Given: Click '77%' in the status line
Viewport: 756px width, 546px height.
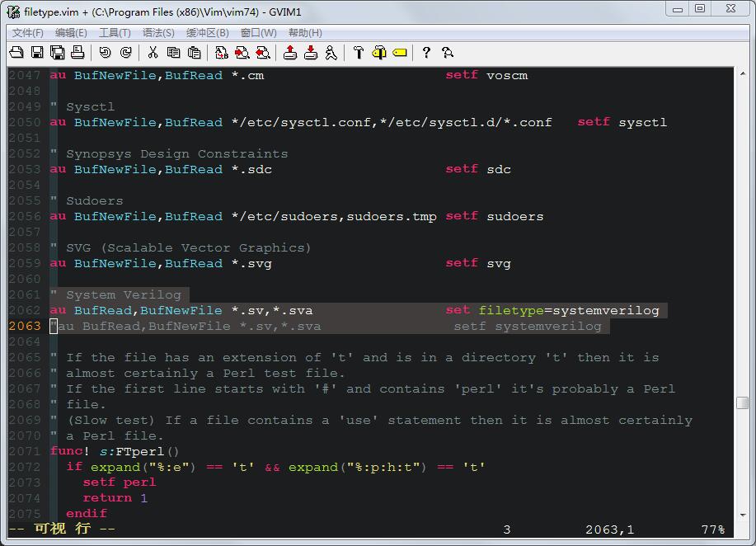Looking at the screenshot, I should point(713,530).
